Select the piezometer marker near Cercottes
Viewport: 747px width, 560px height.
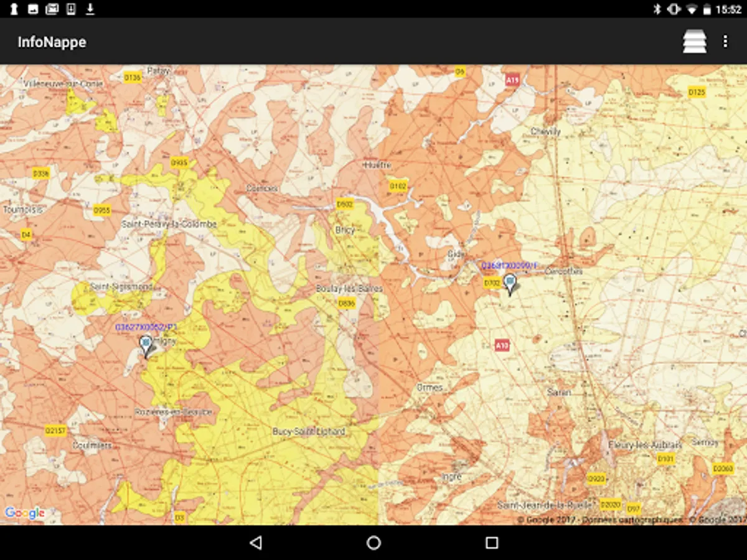[x=510, y=284]
